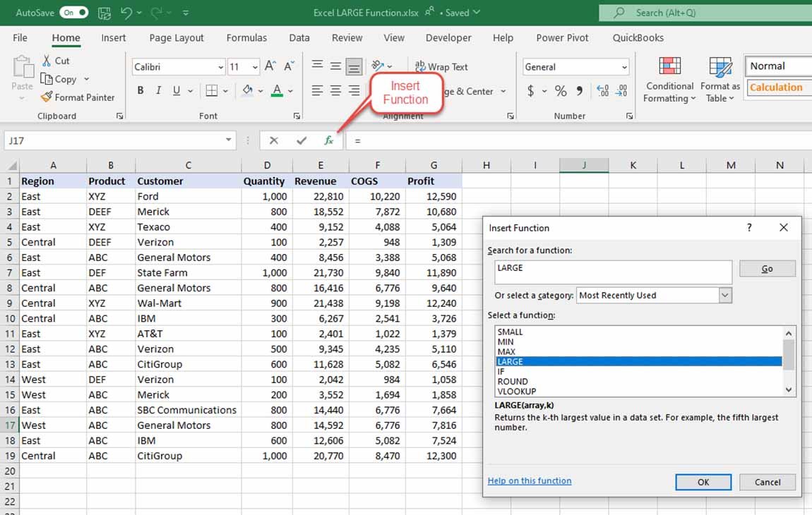
Task: Click the center align icon
Action: [x=335, y=91]
